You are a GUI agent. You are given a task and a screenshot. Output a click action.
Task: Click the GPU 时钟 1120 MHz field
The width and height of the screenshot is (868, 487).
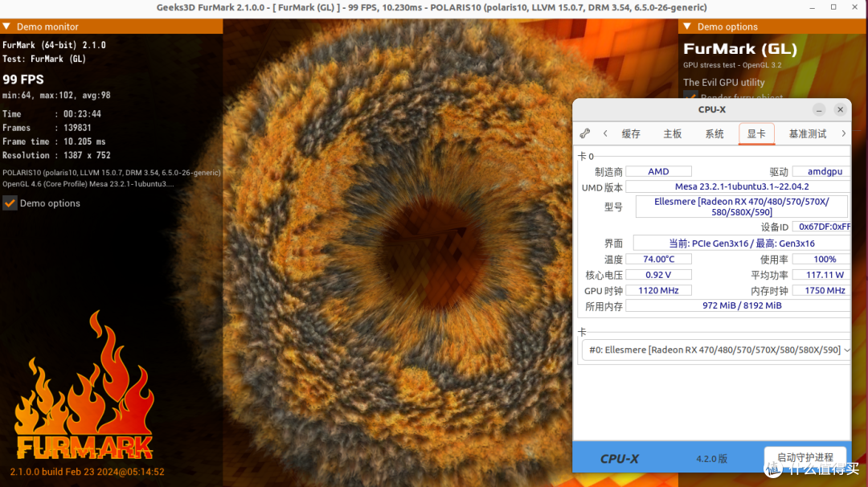(658, 290)
